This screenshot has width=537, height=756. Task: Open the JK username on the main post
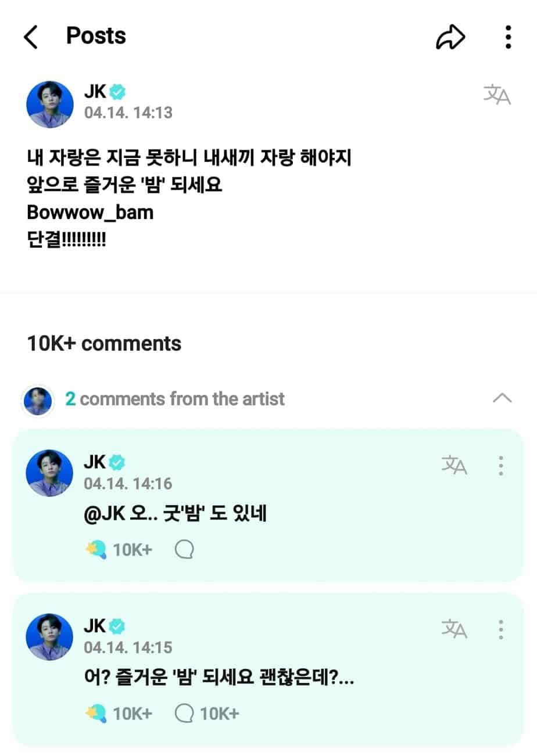pyautogui.click(x=95, y=91)
